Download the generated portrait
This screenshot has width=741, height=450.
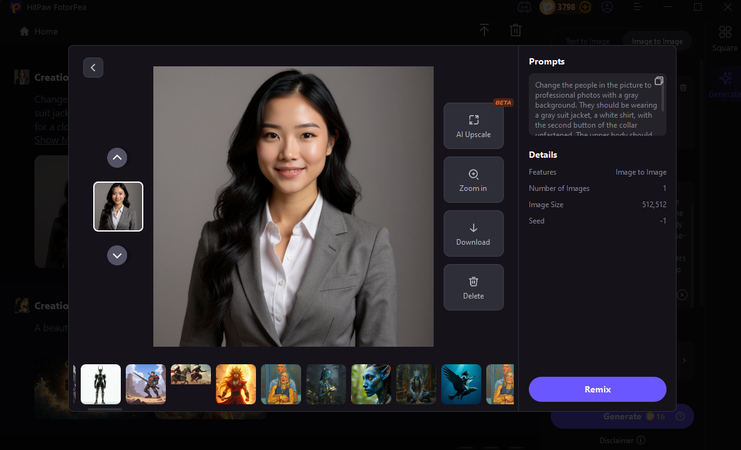(x=473, y=233)
